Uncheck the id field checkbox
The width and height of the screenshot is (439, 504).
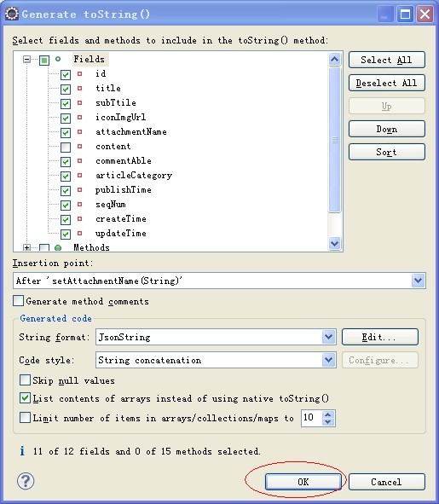pos(66,74)
